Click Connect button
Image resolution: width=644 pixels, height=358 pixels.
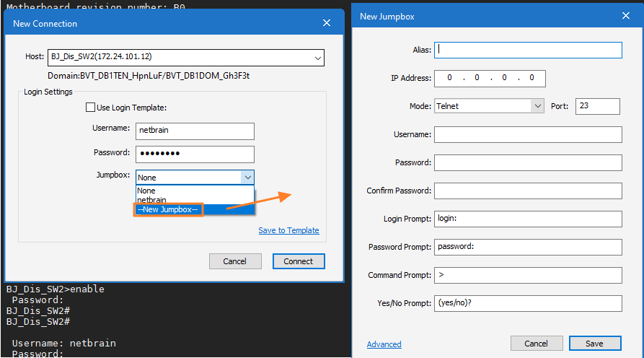tap(299, 261)
